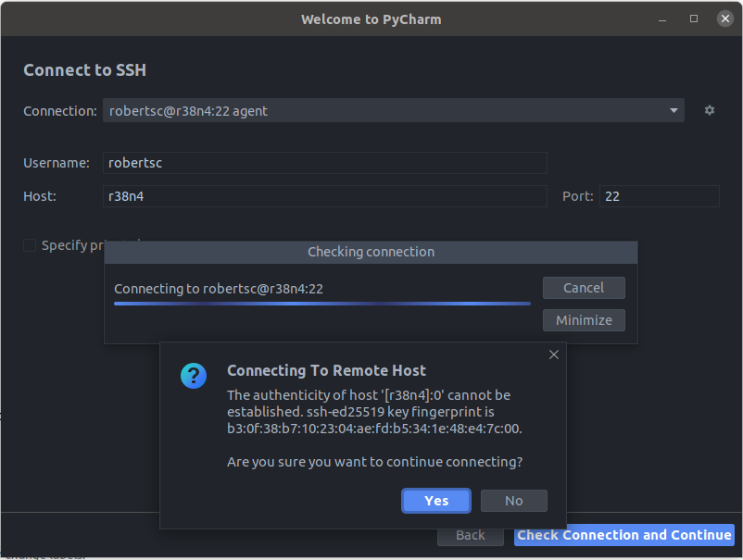Go Back in the wizard
Image resolution: width=743 pixels, height=560 pixels.
pos(470,535)
